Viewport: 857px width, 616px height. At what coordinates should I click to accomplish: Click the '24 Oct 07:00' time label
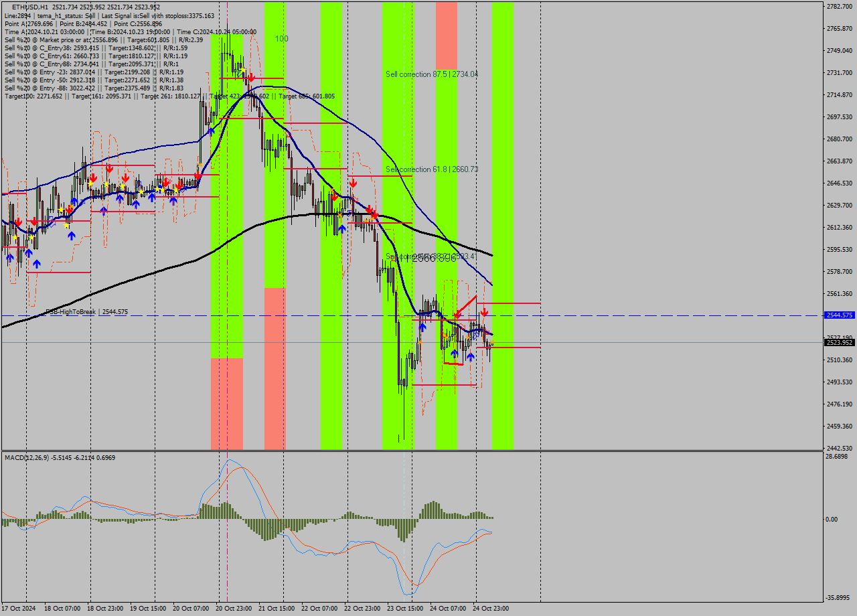pos(449,609)
